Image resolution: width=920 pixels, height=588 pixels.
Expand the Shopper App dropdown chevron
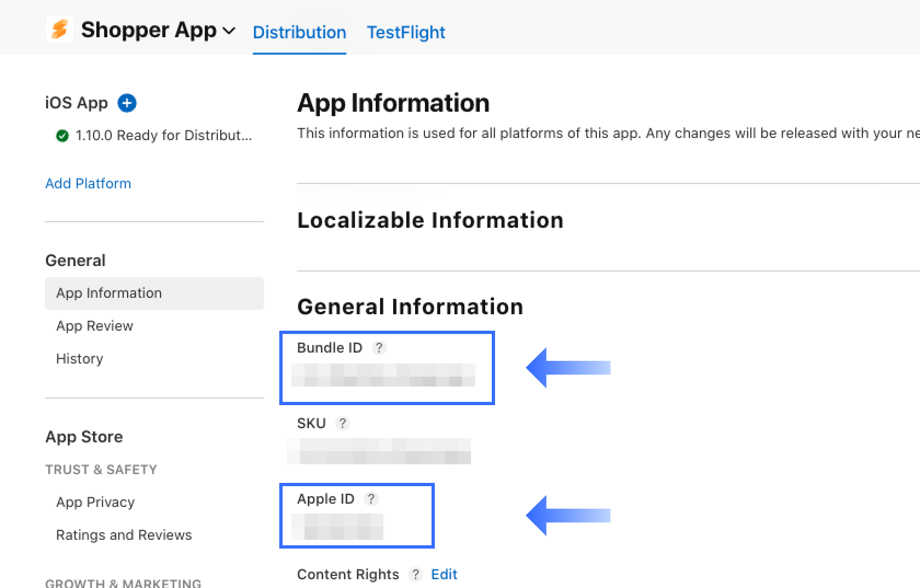click(229, 31)
